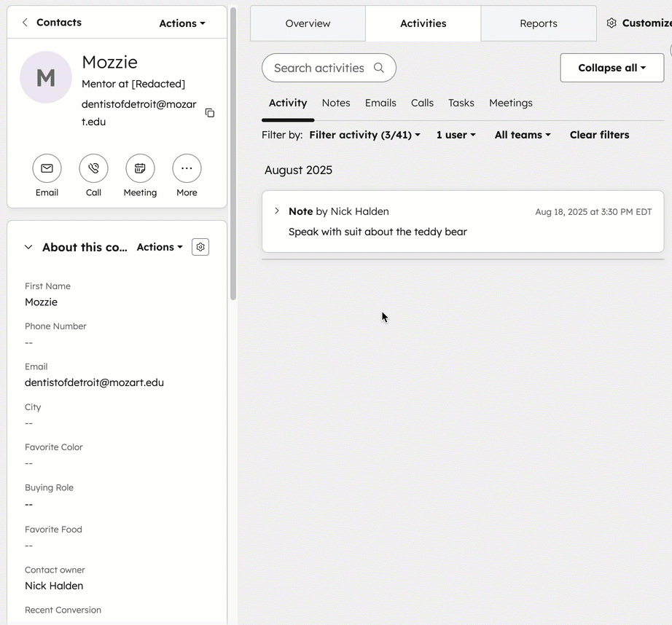The height and width of the screenshot is (625, 672).
Task: Click the search magnifier icon
Action: [x=378, y=68]
